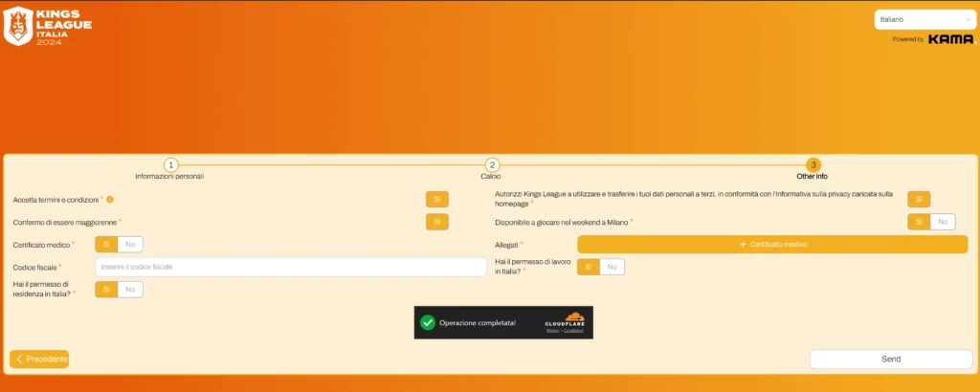Open the Italiano language dropdown
Image resolution: width=980 pixels, height=392 pixels.
click(923, 19)
